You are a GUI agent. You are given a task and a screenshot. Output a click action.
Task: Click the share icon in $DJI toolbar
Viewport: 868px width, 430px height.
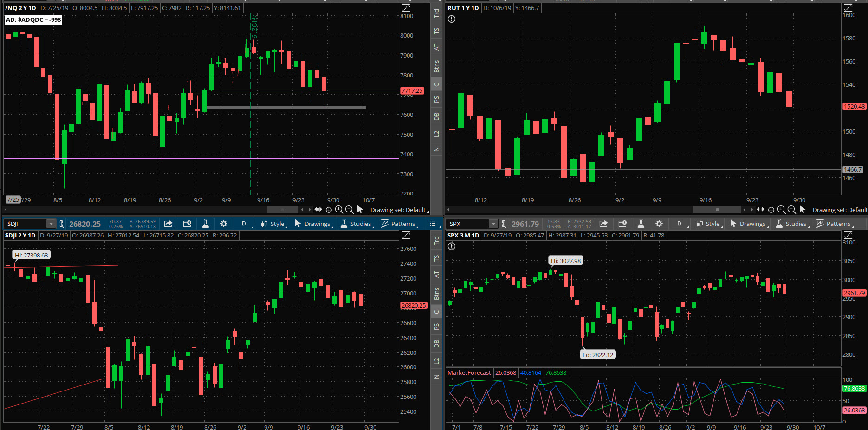click(168, 224)
